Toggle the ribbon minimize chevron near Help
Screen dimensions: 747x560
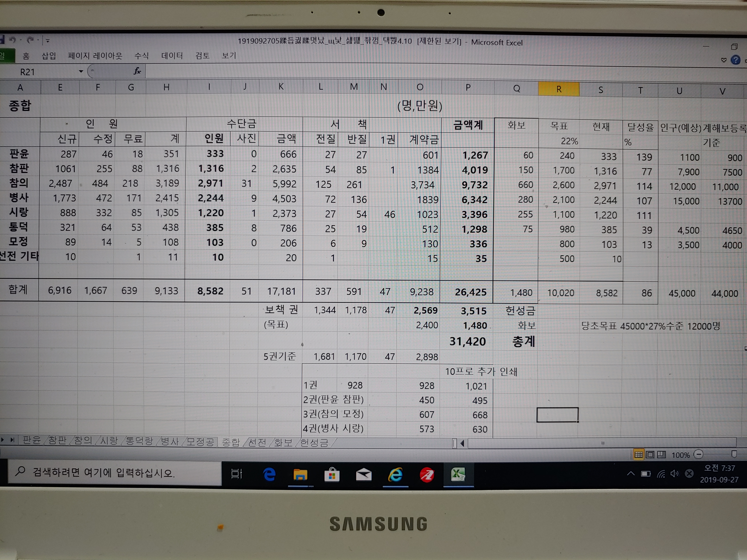pos(724,60)
